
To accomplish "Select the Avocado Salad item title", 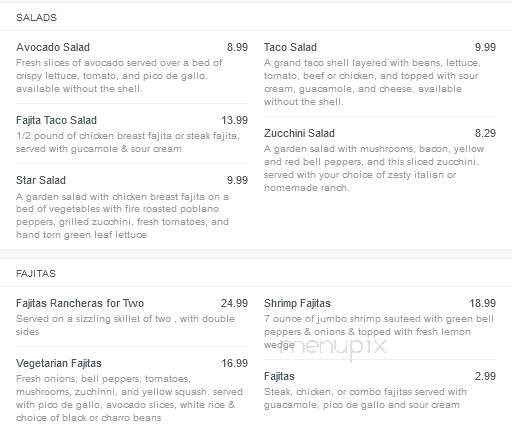I will (x=53, y=47).
